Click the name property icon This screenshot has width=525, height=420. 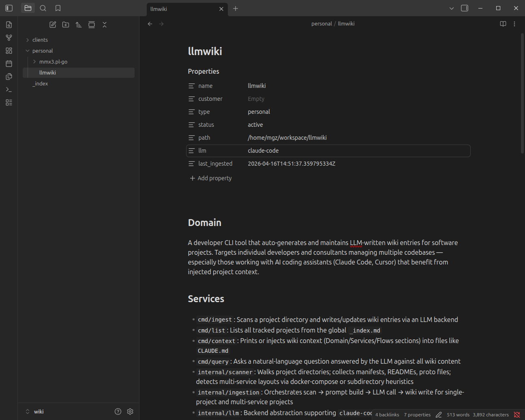pyautogui.click(x=192, y=86)
